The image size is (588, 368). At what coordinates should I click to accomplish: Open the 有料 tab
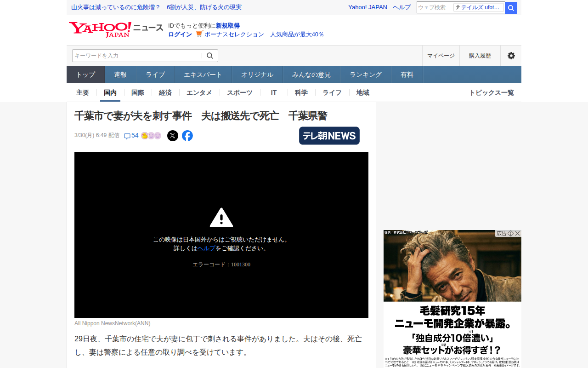pyautogui.click(x=407, y=75)
